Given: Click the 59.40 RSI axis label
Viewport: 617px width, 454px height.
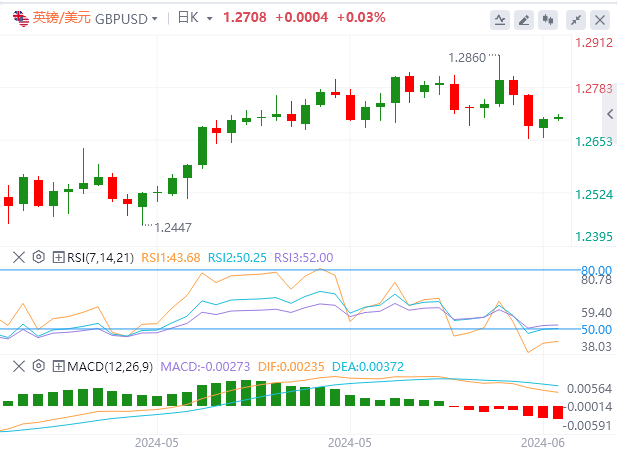Looking at the screenshot, I should 597,313.
